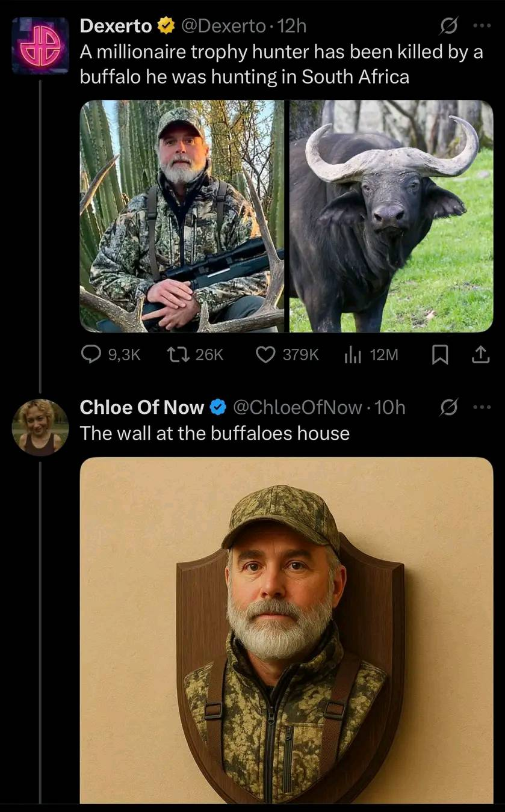
Task: View analytics showing 12M views
Action: [x=371, y=355]
